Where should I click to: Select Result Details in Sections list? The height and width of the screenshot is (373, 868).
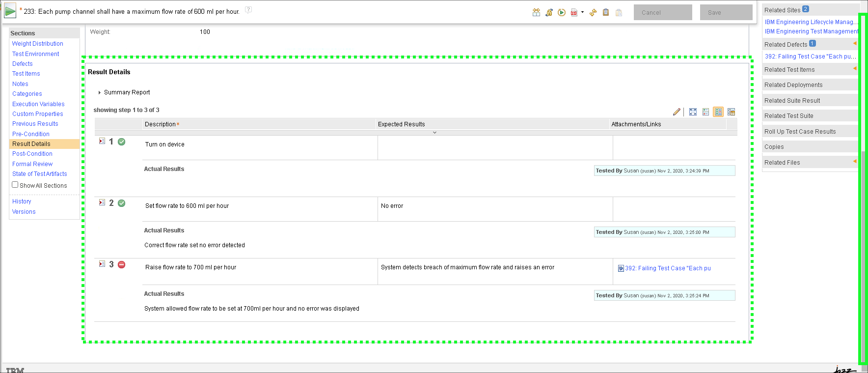point(31,144)
